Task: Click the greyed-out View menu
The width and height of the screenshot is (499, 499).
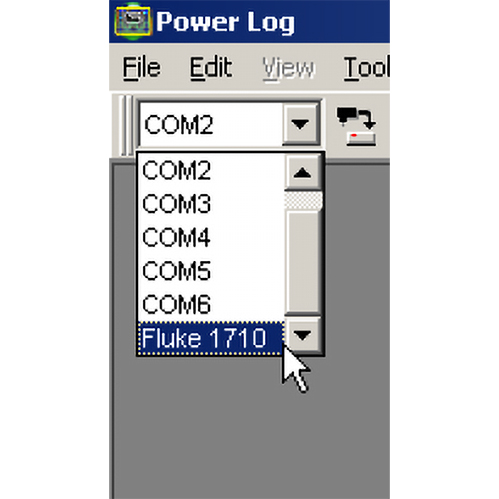Action: (x=288, y=68)
